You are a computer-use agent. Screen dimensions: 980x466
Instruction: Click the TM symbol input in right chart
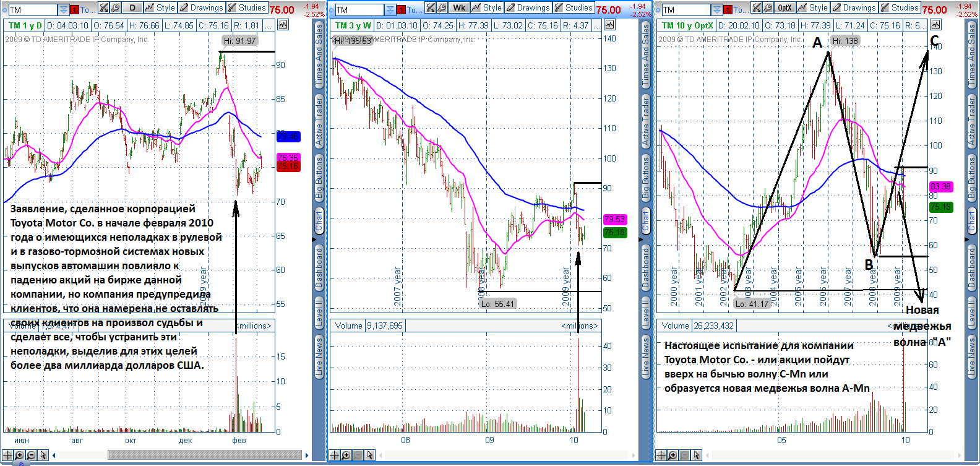click(x=685, y=10)
